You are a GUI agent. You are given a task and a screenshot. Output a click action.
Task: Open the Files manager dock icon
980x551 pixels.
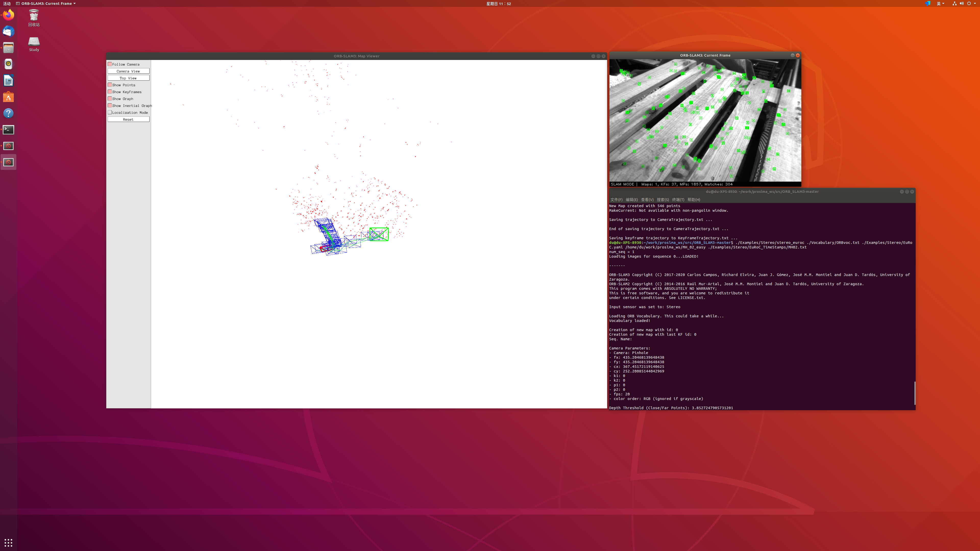pyautogui.click(x=8, y=48)
